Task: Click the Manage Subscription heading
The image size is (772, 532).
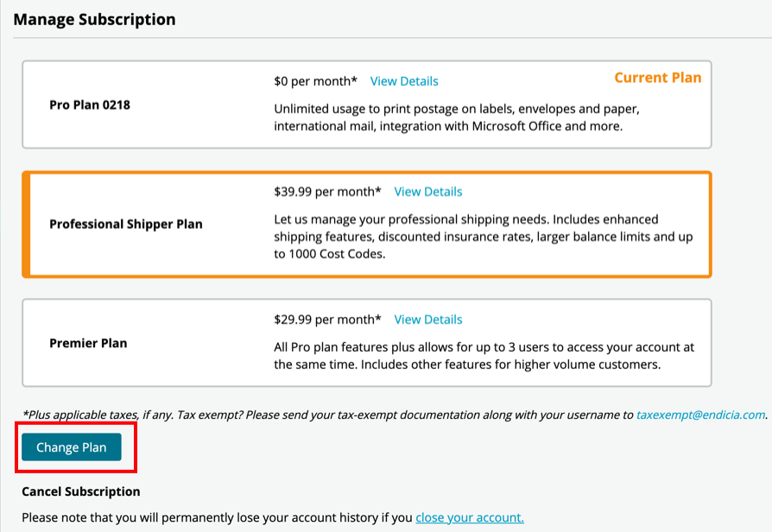Action: tap(95, 18)
